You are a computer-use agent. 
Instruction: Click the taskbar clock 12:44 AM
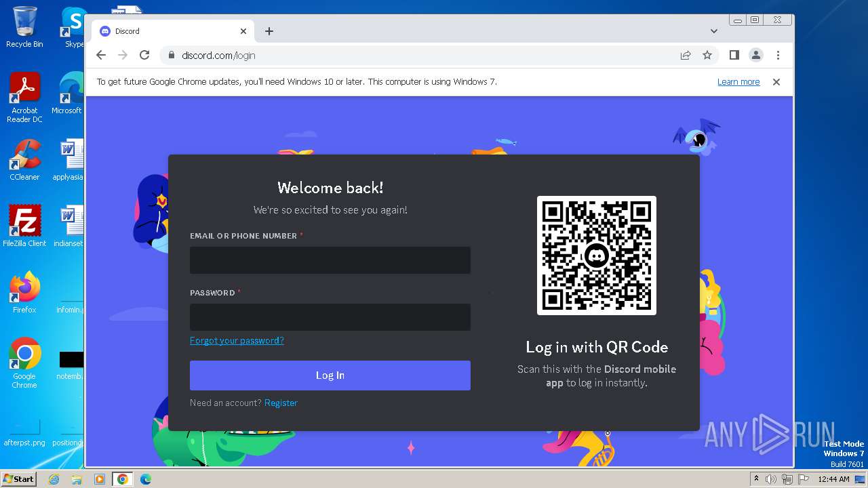[833, 479]
